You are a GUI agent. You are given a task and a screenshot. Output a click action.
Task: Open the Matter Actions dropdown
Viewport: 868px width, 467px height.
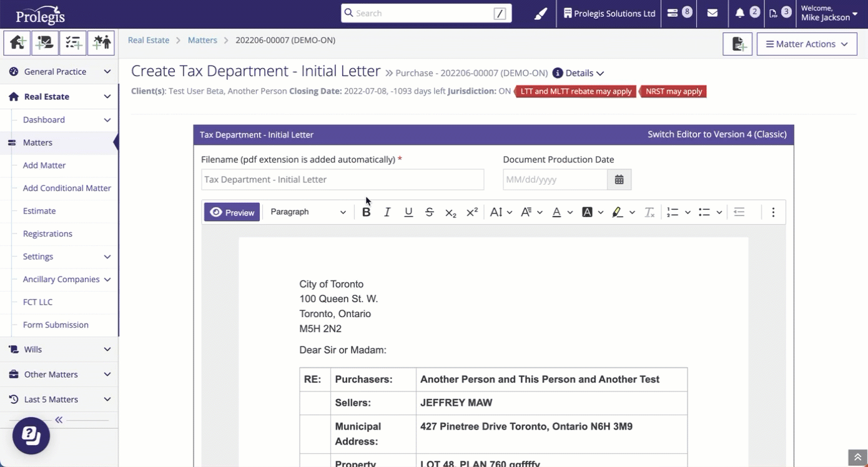pyautogui.click(x=806, y=44)
